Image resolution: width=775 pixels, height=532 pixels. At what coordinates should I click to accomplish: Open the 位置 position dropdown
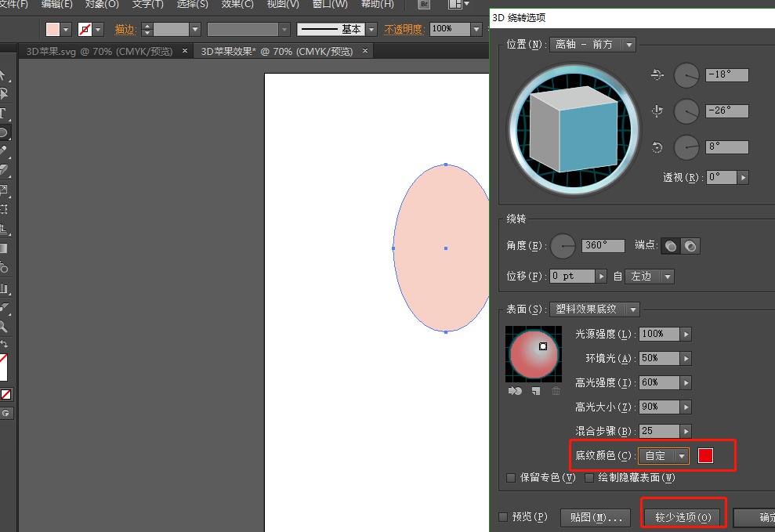pos(592,45)
